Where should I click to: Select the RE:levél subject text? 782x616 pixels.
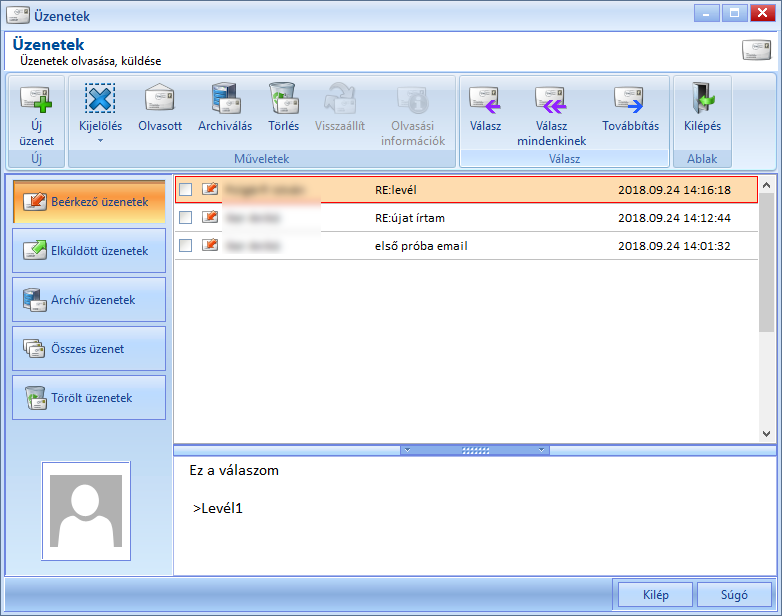pos(395,190)
